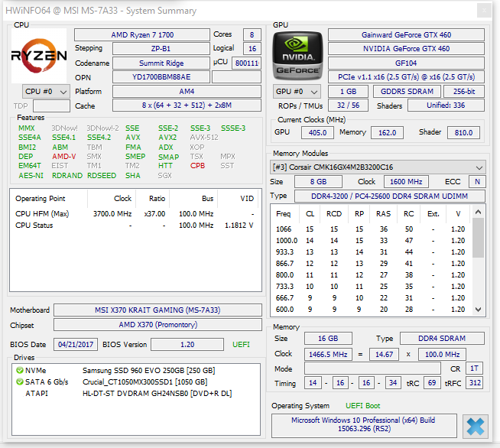
Task: Click the Ryzen CPU logo image
Action: 39,56
